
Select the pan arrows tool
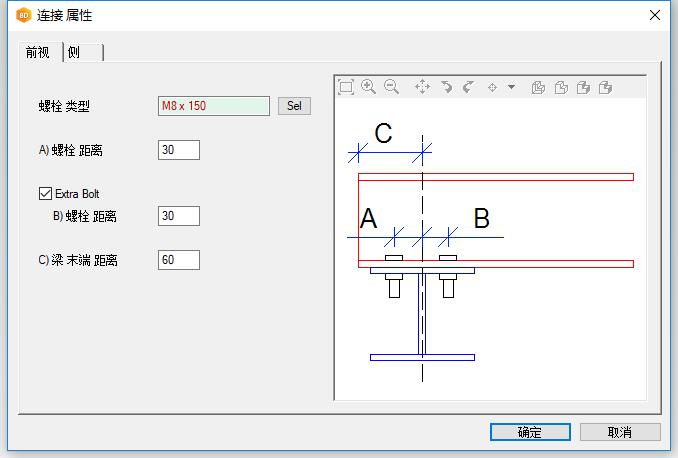(422, 87)
